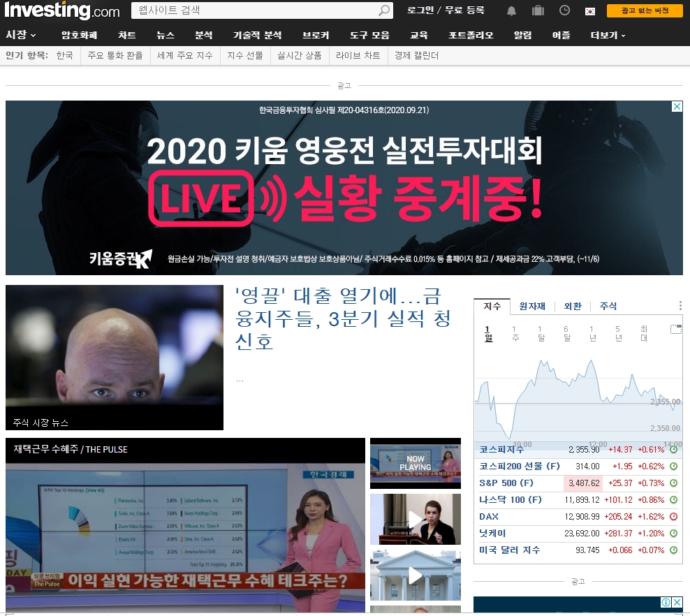690x616 pixels.
Task: Select the 5년 chart range
Action: click(618, 334)
